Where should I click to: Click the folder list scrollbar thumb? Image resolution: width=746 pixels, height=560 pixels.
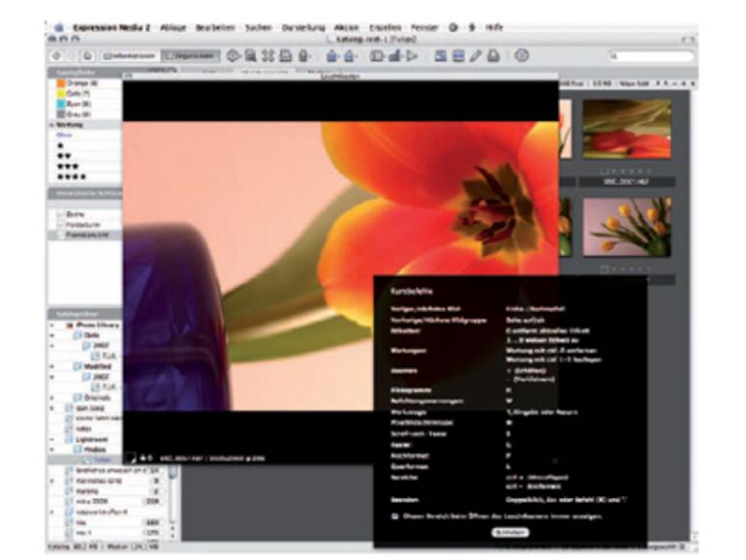pyautogui.click(x=172, y=472)
